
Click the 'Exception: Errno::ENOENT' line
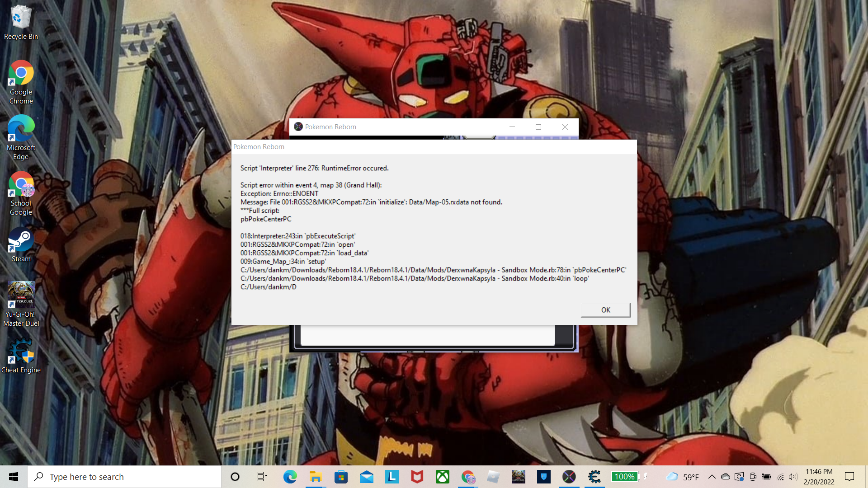coord(279,193)
